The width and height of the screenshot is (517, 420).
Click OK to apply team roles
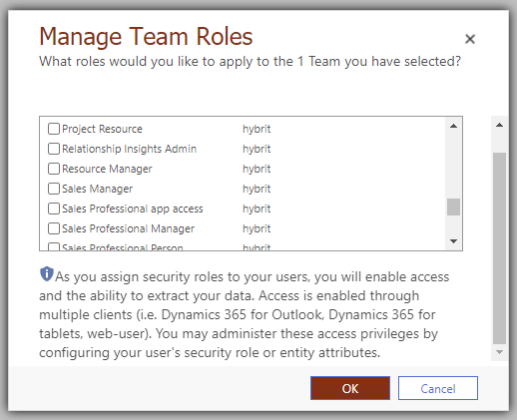[350, 388]
